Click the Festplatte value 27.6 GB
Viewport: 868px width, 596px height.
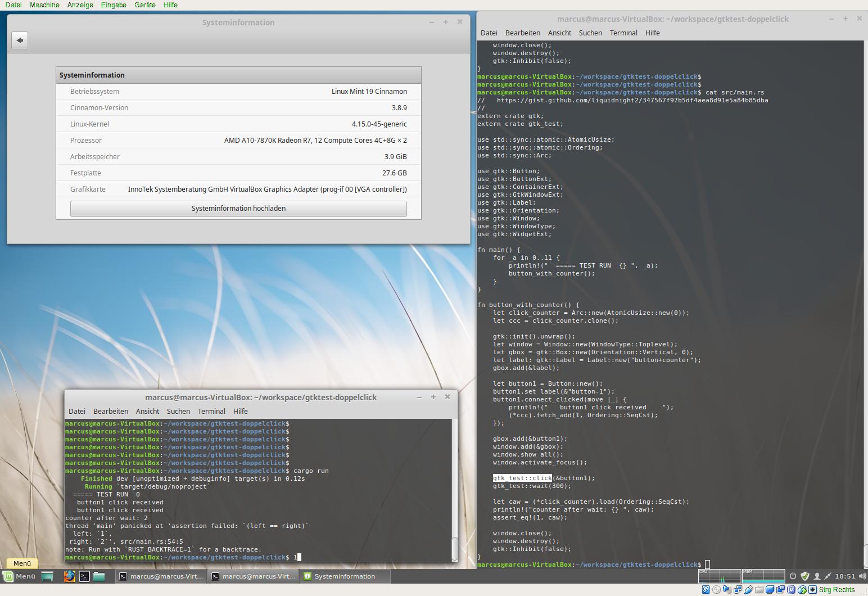395,173
